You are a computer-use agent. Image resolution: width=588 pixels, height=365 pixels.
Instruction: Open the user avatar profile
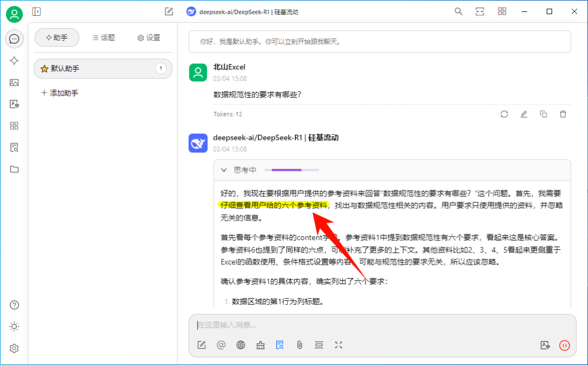tap(14, 14)
